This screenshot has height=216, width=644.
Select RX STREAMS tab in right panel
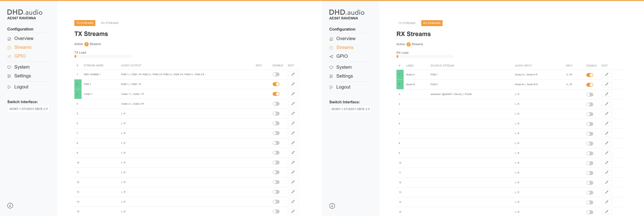(432, 23)
